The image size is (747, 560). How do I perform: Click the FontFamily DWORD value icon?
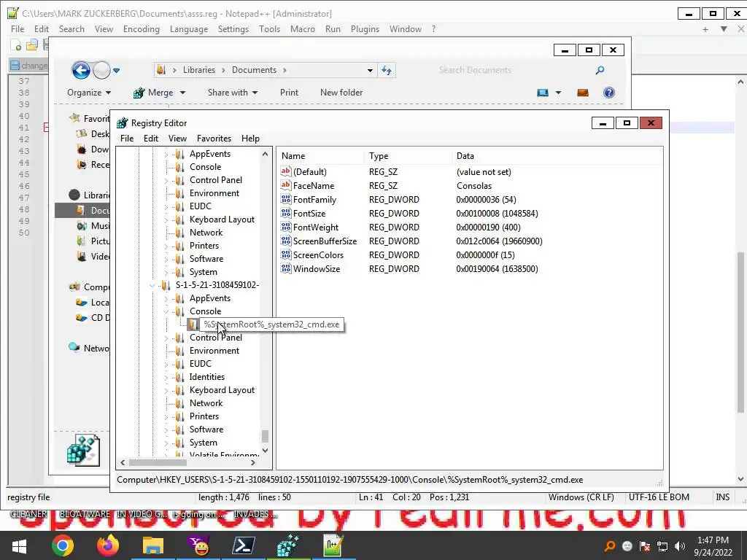coord(286,200)
